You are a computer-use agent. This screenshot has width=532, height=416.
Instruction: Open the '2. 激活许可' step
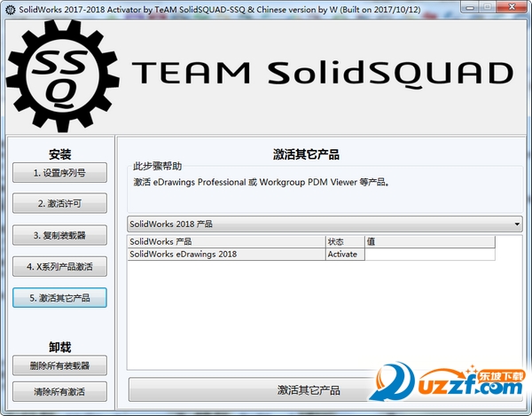(59, 203)
